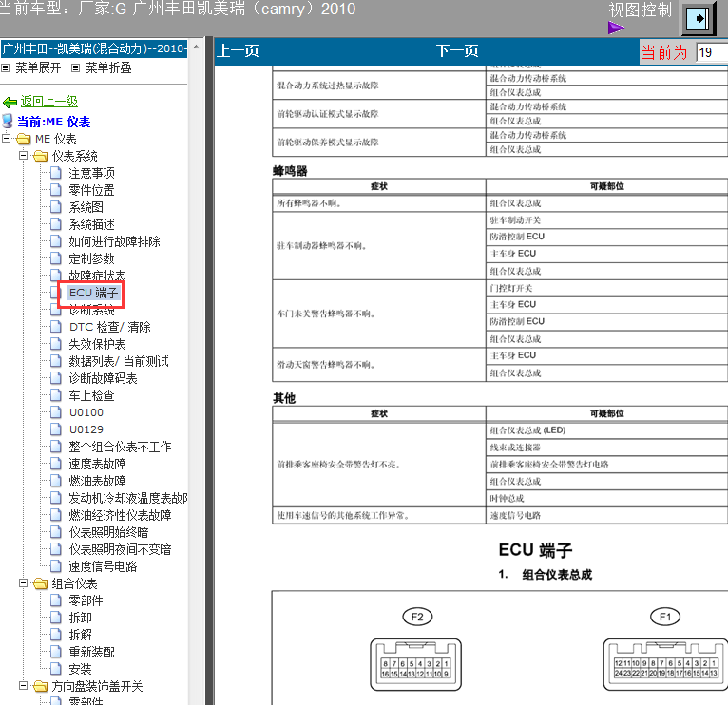
Task: Open the ECU 端子 tree item
Action: (94, 293)
